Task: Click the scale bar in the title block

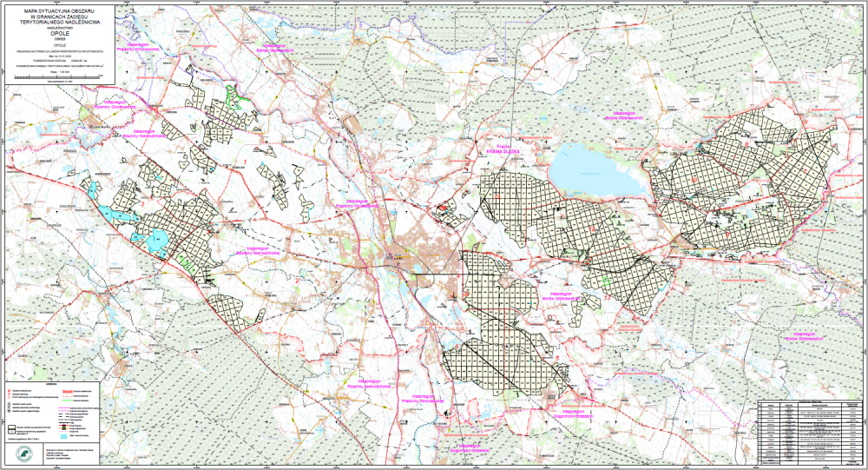Action: point(58,79)
